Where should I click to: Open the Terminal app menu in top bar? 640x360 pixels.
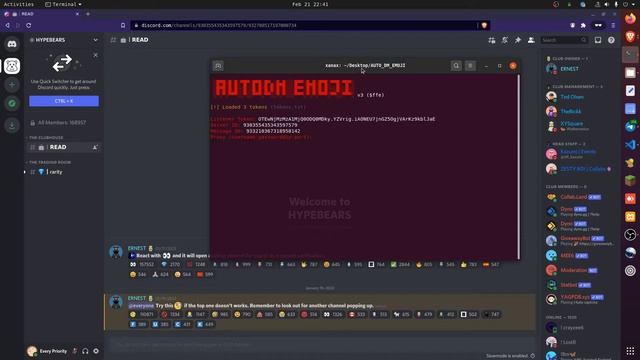tap(63, 4)
